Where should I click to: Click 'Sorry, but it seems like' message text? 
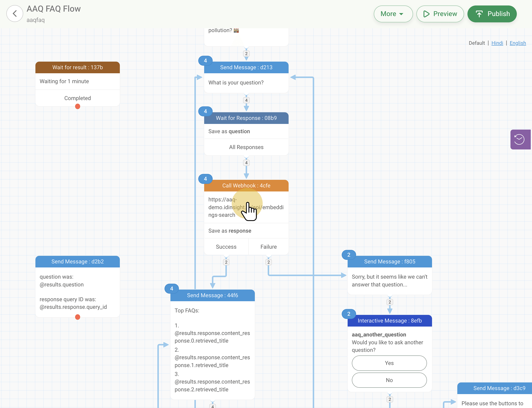(x=390, y=281)
